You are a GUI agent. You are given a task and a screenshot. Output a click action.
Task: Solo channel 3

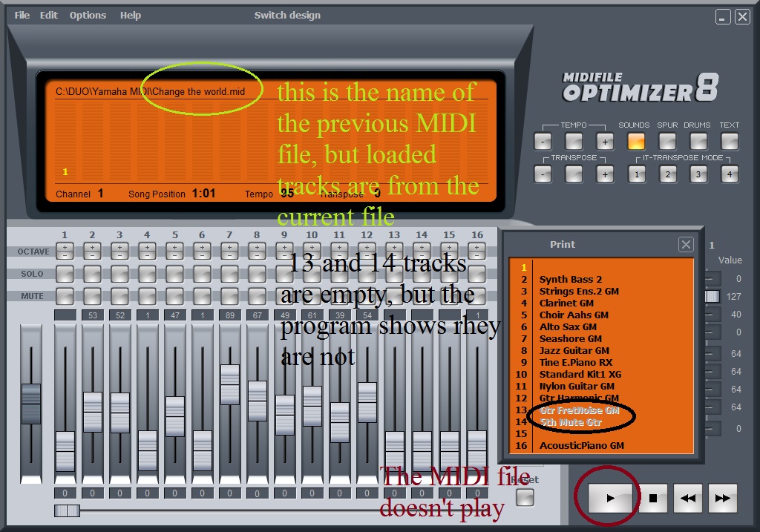119,274
